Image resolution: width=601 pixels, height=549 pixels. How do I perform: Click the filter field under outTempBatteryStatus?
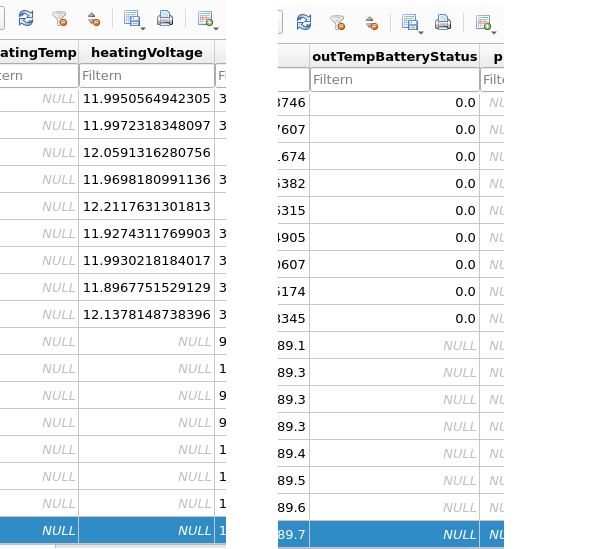(x=394, y=79)
